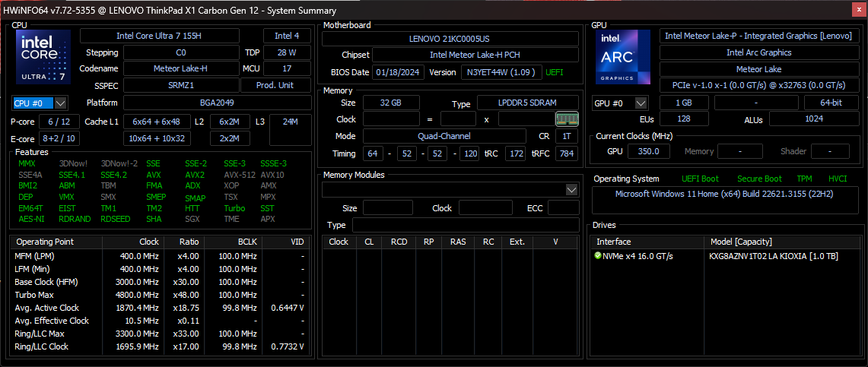The image size is (868, 367).
Task: Click the 64-bit bus width field
Action: click(x=831, y=103)
